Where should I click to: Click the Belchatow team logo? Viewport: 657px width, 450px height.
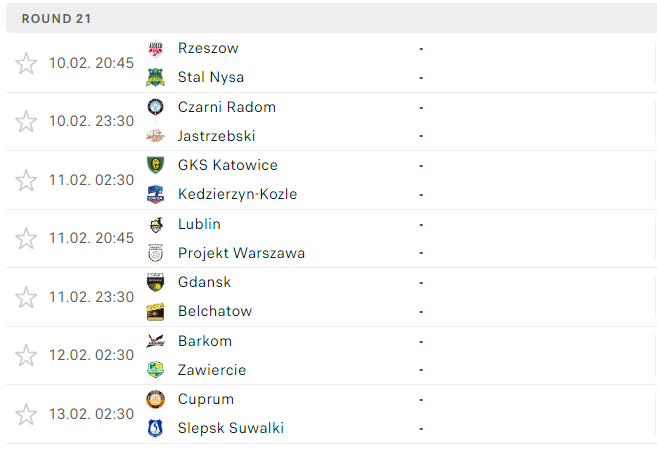click(155, 312)
